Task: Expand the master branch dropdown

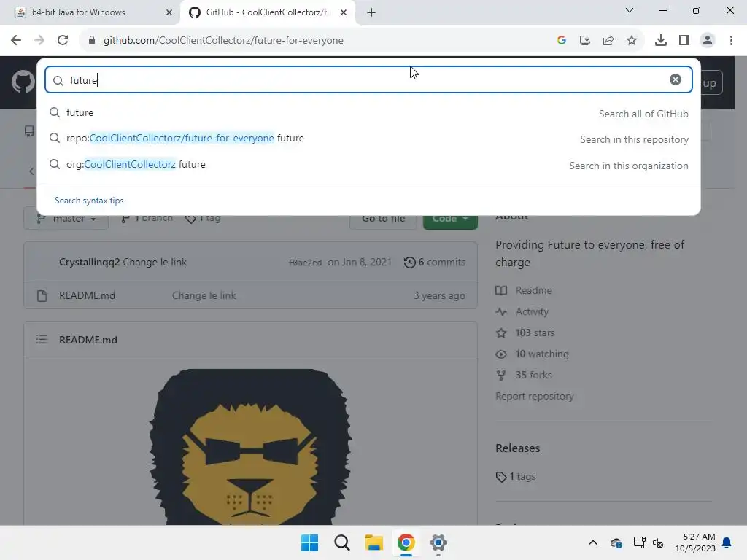Action: pyautogui.click(x=66, y=219)
